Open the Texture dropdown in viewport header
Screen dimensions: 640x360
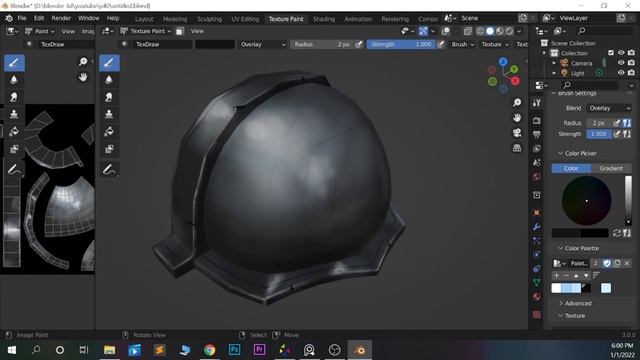[x=495, y=44]
